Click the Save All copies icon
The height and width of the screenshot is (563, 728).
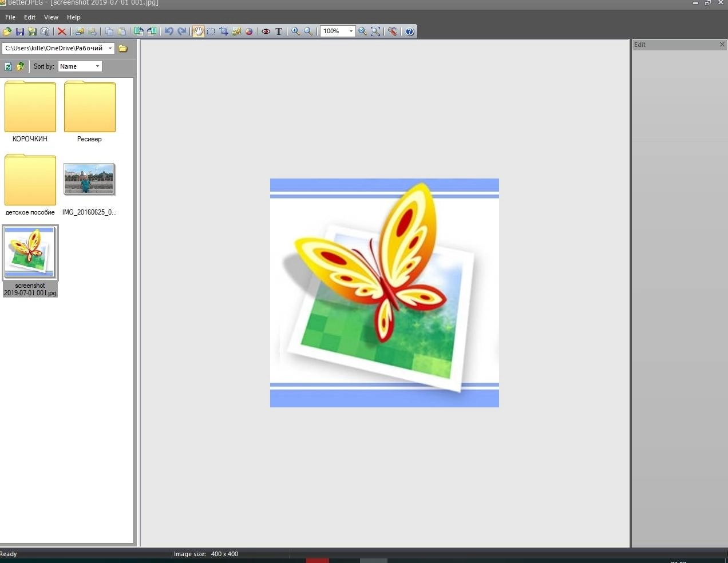point(45,31)
